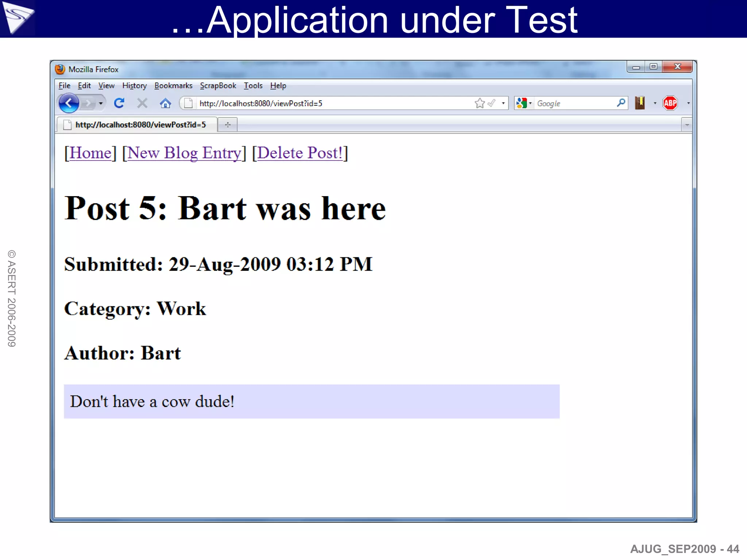Screen dimensions: 747x560
Task: Expand the Adblock Plus dropdown arrow
Action: (x=688, y=104)
